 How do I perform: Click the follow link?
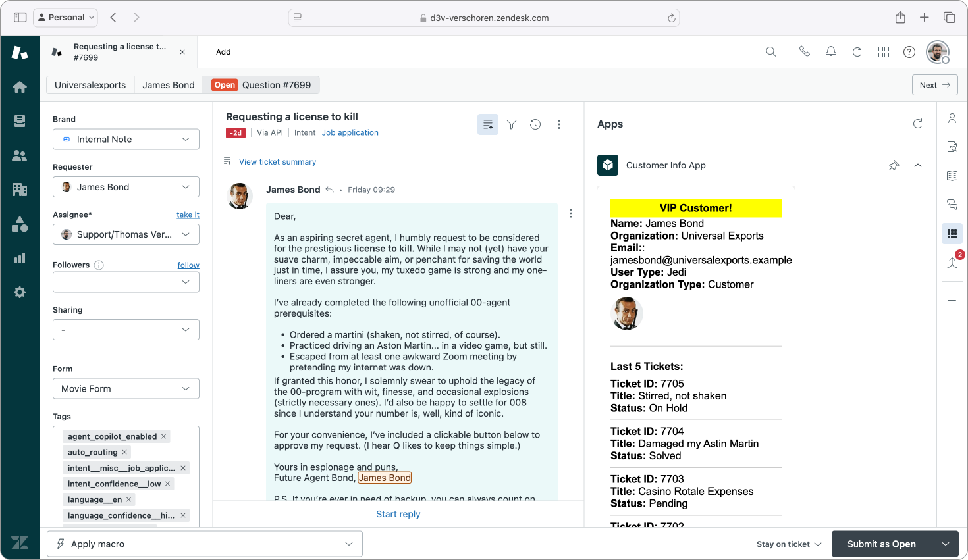(188, 265)
